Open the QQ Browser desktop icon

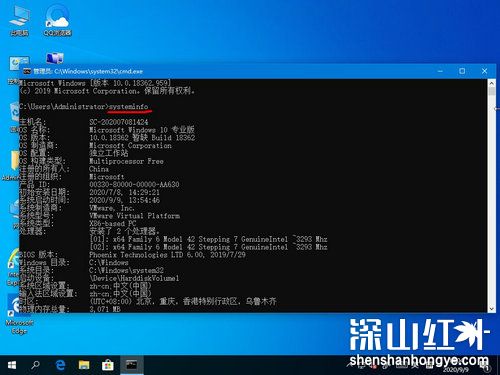[57, 21]
